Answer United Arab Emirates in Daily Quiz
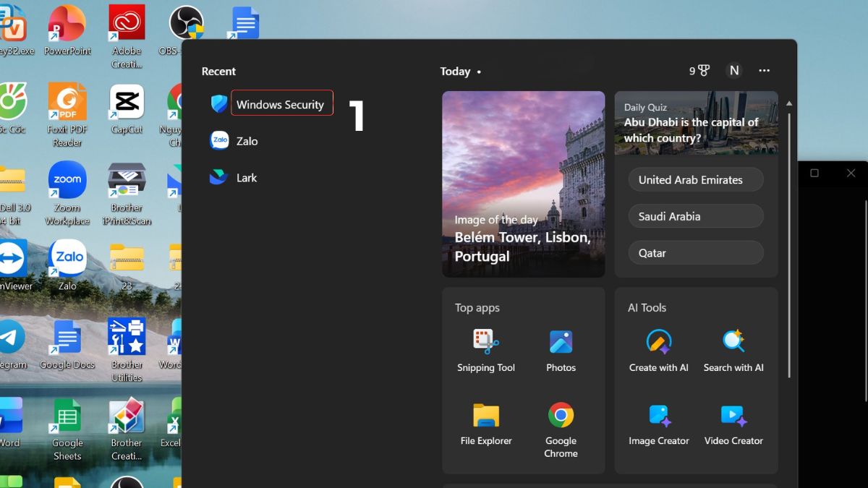868x488 pixels. coord(696,180)
